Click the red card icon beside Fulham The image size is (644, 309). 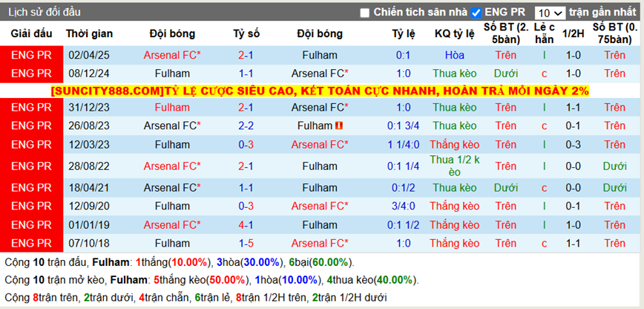tap(339, 126)
